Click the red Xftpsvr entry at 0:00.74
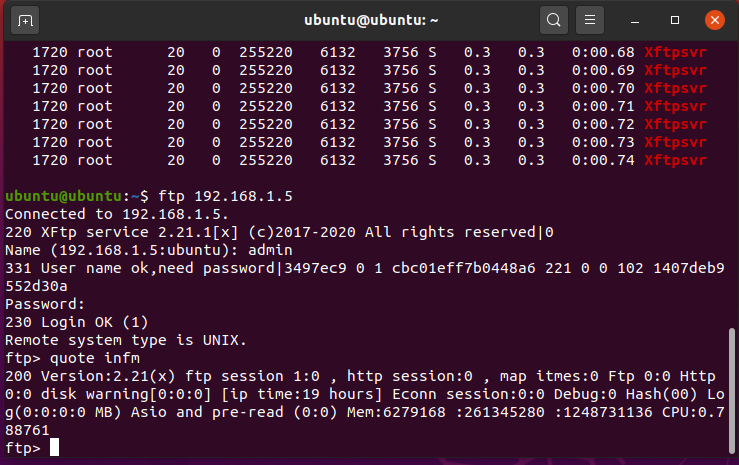739x465 pixels. 675,160
